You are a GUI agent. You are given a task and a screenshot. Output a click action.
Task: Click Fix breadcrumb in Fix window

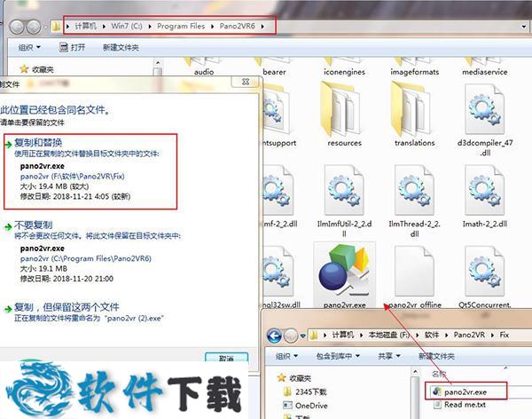[505, 335]
